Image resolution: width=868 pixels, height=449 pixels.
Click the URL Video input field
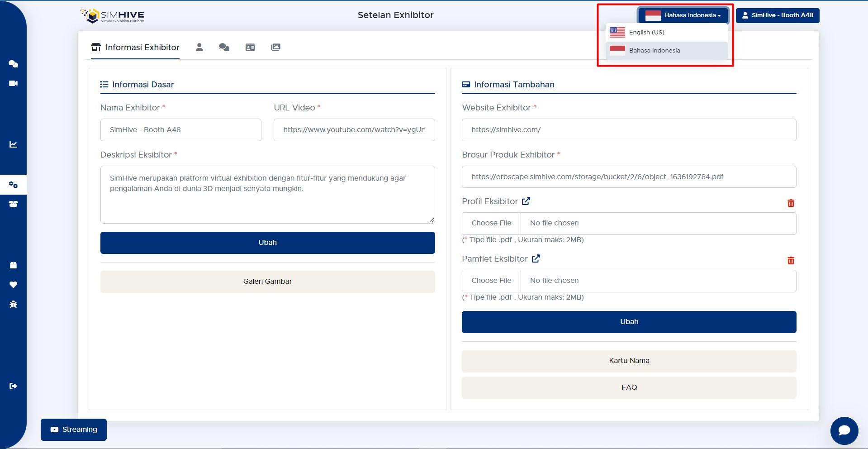tap(354, 130)
